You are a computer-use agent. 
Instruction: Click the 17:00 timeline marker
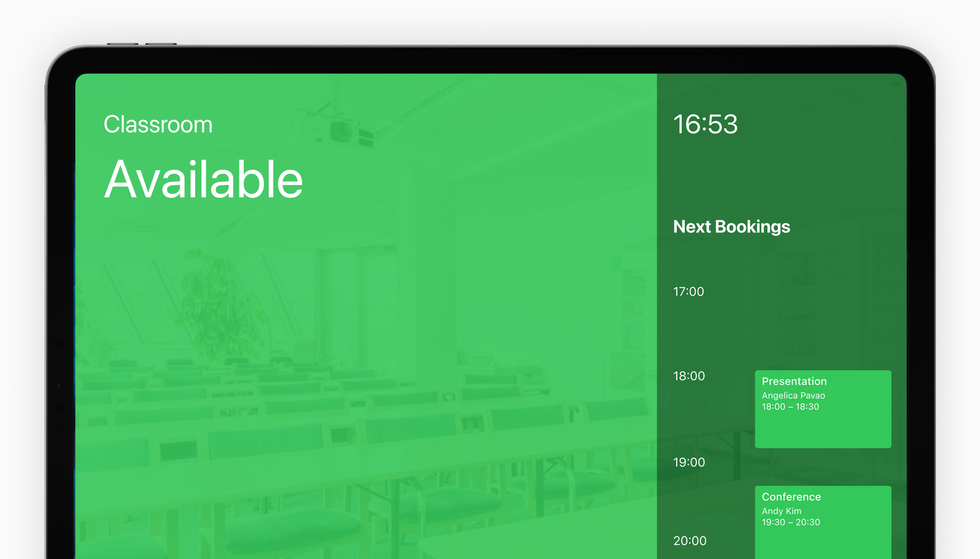(689, 292)
